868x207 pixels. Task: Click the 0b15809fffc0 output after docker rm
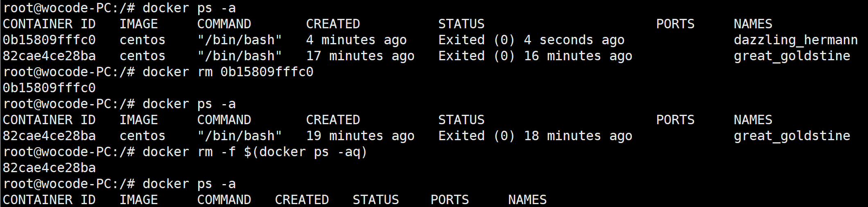[49, 88]
